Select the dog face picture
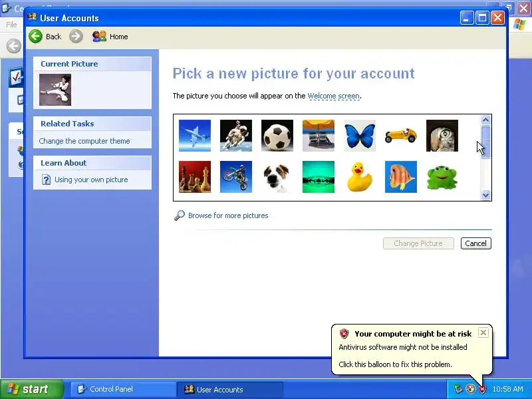The image size is (532, 399). click(277, 177)
